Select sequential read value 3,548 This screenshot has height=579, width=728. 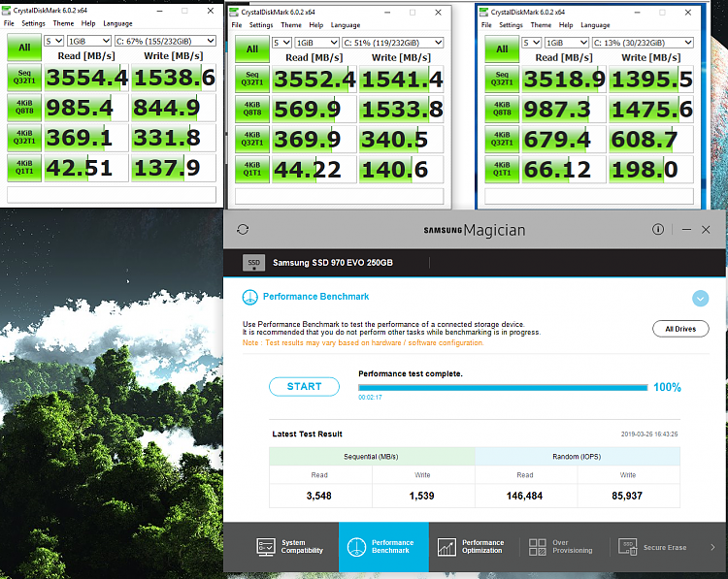(319, 496)
